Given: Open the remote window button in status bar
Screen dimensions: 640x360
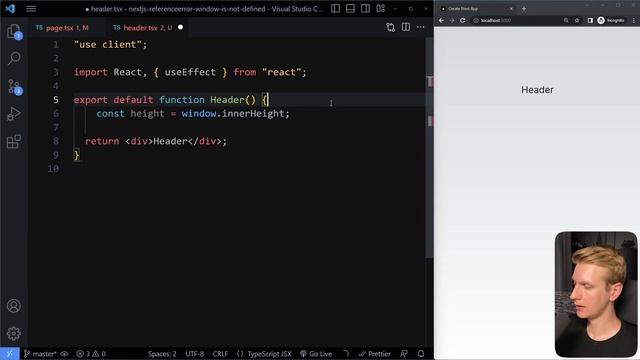Looking at the screenshot, I should (9, 354).
